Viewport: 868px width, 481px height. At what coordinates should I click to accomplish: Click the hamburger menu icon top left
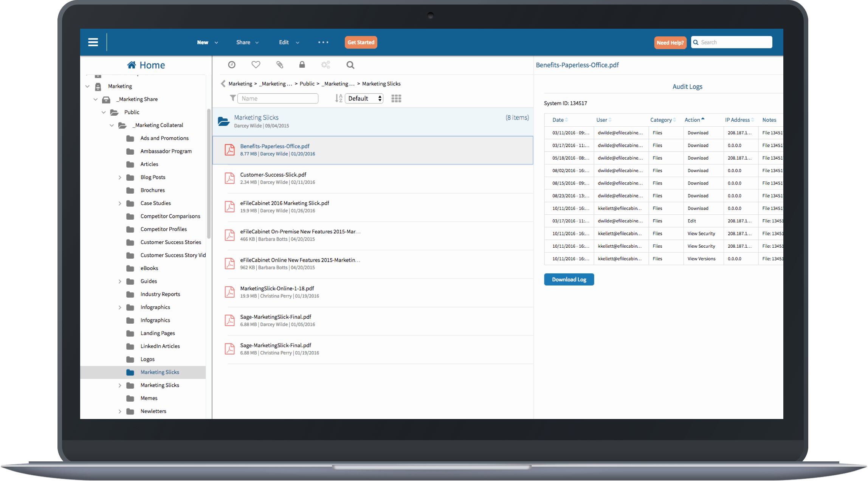click(93, 42)
